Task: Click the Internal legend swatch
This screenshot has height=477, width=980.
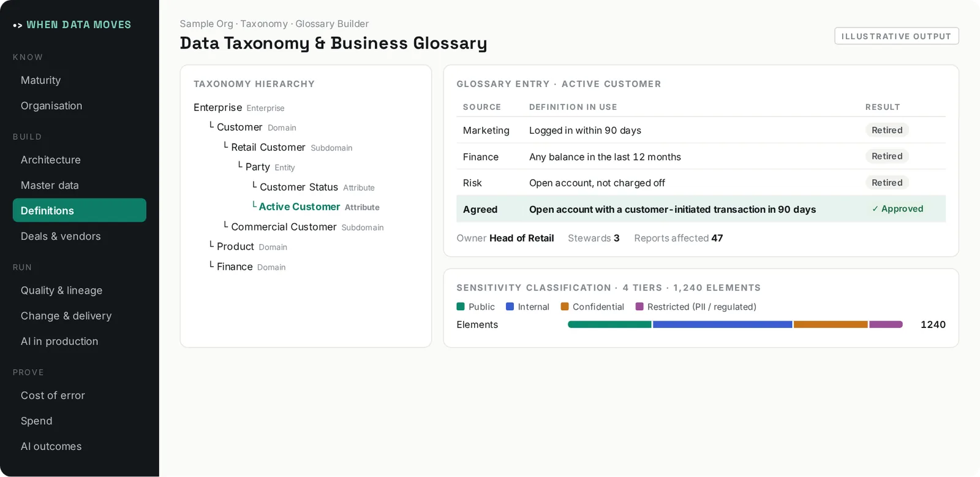Action: [x=510, y=307]
